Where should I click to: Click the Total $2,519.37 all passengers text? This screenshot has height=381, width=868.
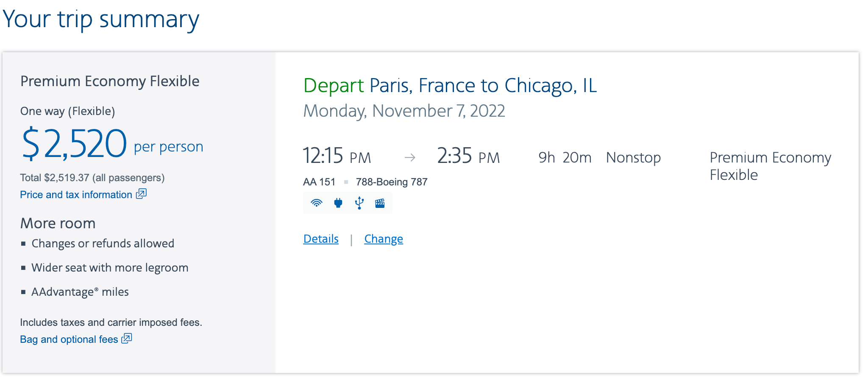pyautogui.click(x=92, y=178)
